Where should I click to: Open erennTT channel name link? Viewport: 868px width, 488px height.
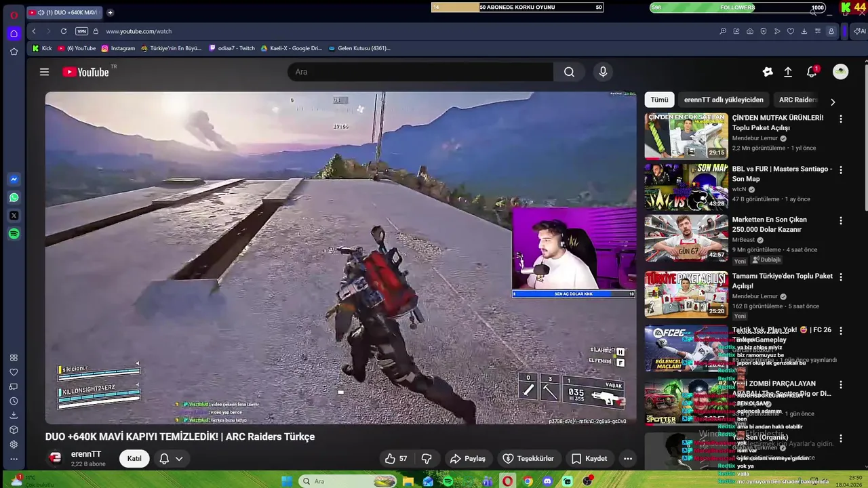[x=86, y=454]
